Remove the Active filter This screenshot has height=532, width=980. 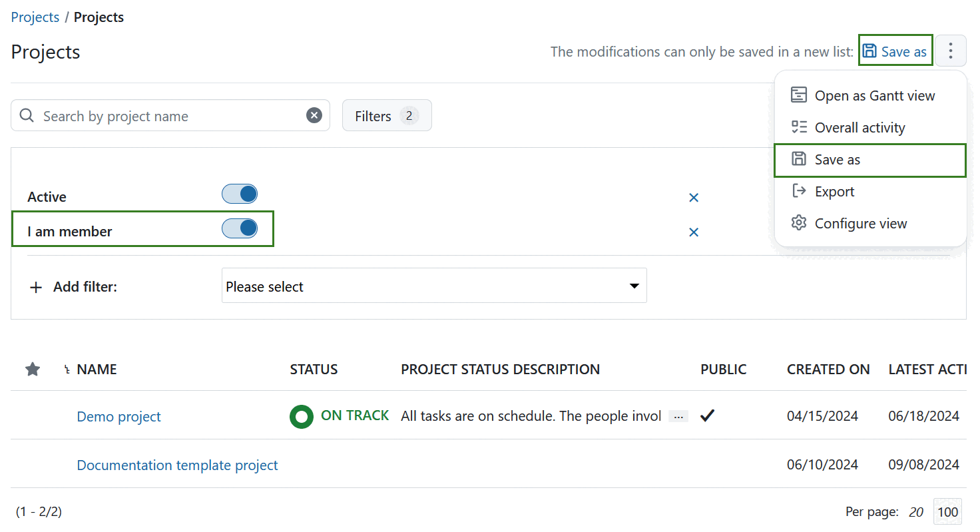click(x=694, y=197)
